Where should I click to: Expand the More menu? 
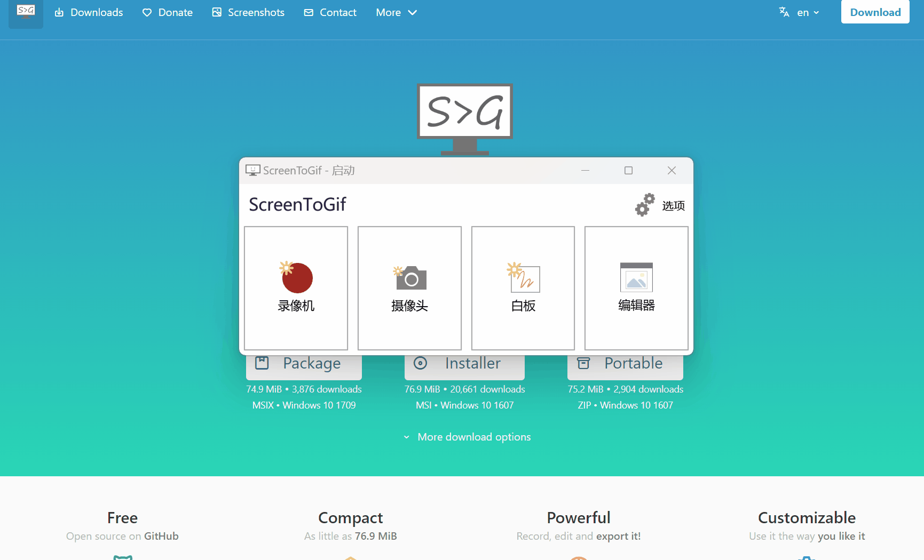[396, 12]
